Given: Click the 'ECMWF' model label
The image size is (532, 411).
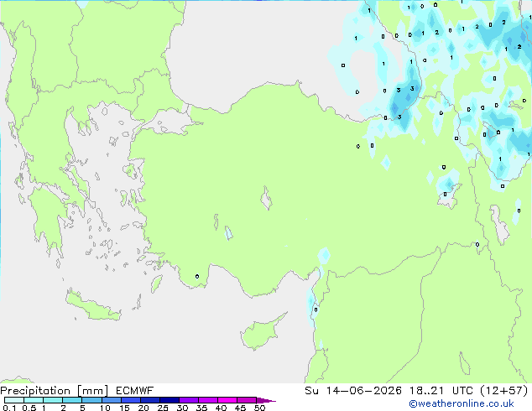Looking at the screenshot, I should 135,391.
